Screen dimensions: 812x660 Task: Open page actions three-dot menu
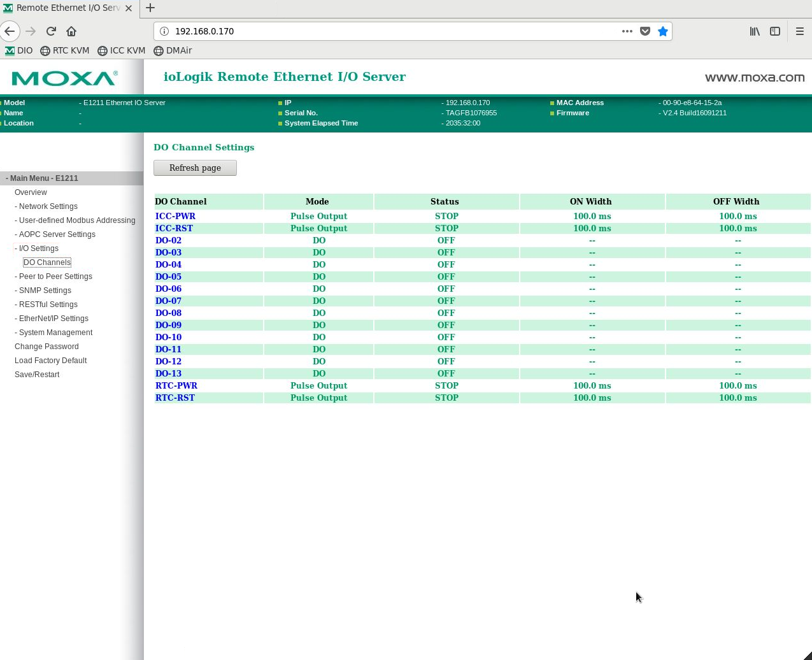coord(627,31)
